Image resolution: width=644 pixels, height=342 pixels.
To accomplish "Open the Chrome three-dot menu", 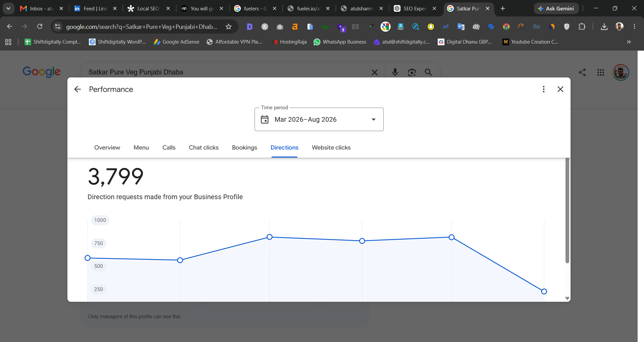I will [x=634, y=26].
